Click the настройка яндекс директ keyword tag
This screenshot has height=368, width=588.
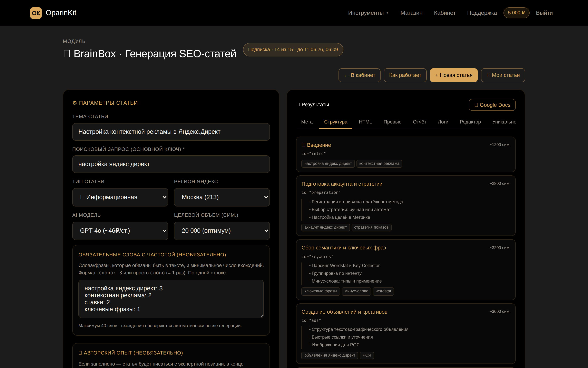pos(328,164)
